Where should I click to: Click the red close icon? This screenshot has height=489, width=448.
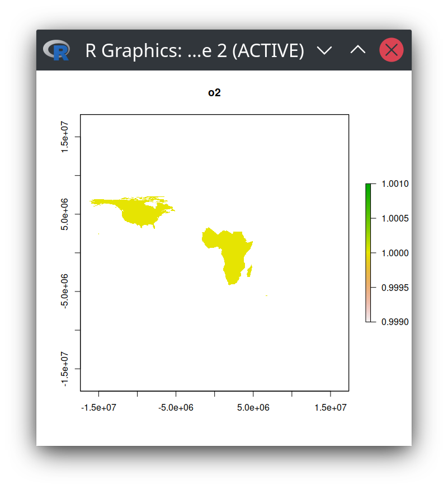391,50
